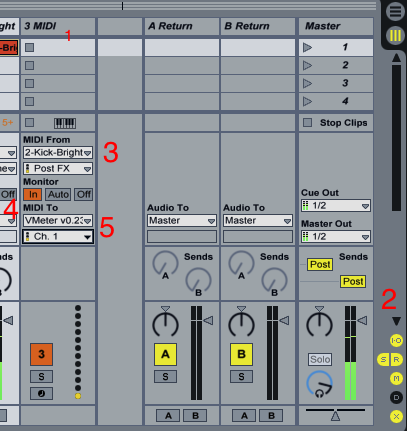This screenshot has width=407, height=431.
Task: Click the Master pan knob
Action: [319, 324]
